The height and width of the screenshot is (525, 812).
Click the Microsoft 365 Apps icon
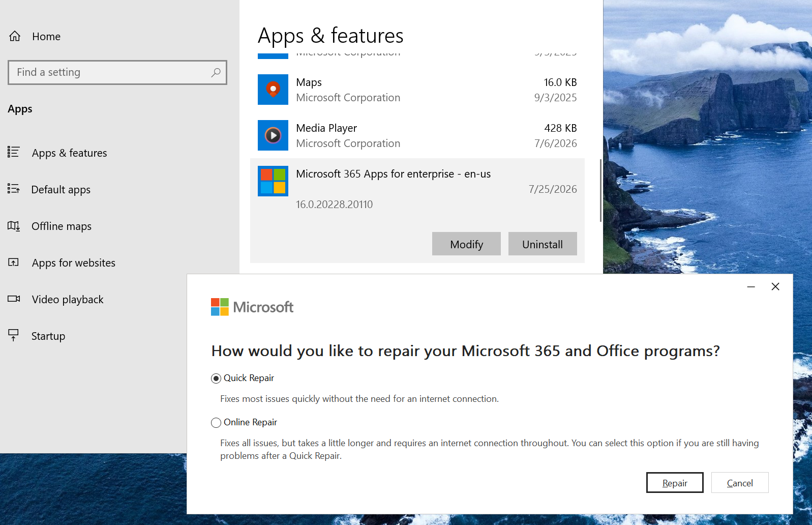point(273,181)
